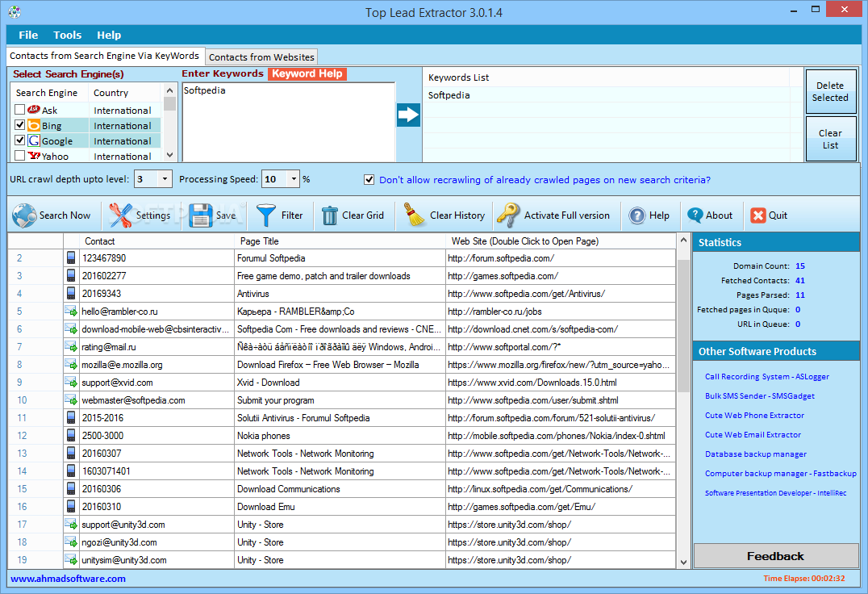The width and height of the screenshot is (868, 594).
Task: Click email icon for hello@rambler-co.ru
Action: click(x=71, y=311)
